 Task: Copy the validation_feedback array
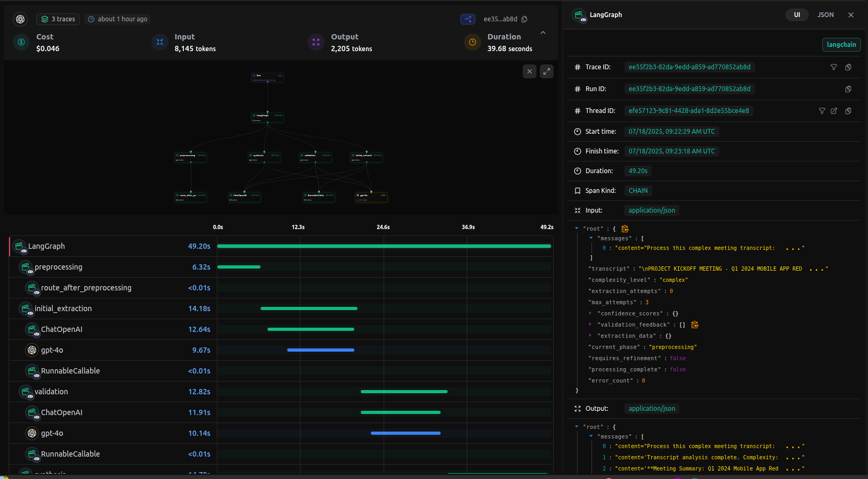[695, 324]
